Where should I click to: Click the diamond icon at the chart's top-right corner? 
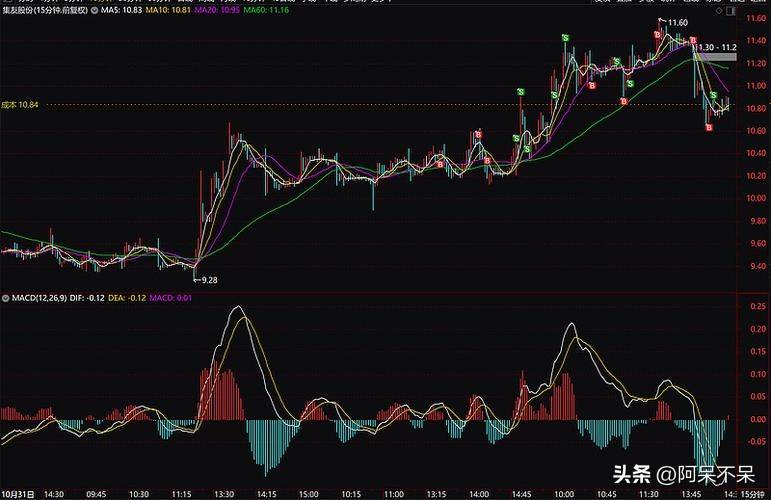pyautogui.click(x=719, y=10)
